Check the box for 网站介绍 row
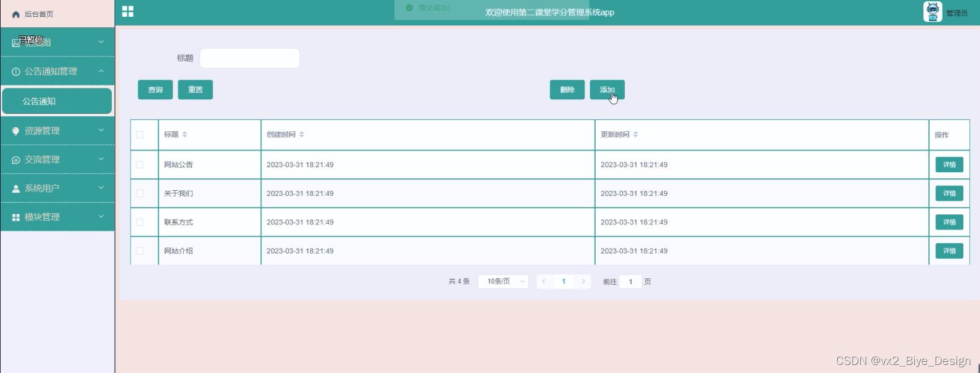 click(140, 251)
